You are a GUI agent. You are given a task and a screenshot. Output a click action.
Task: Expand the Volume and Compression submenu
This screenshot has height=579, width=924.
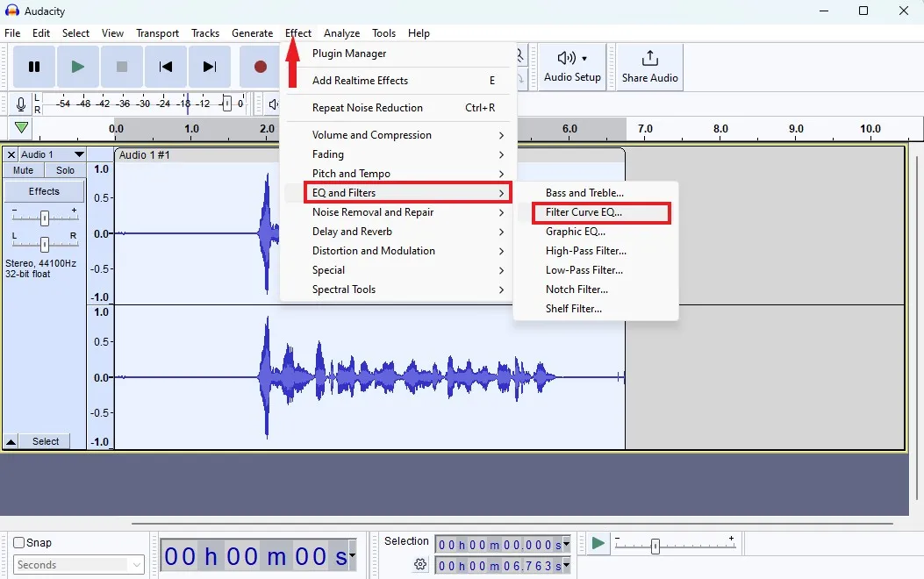point(398,135)
